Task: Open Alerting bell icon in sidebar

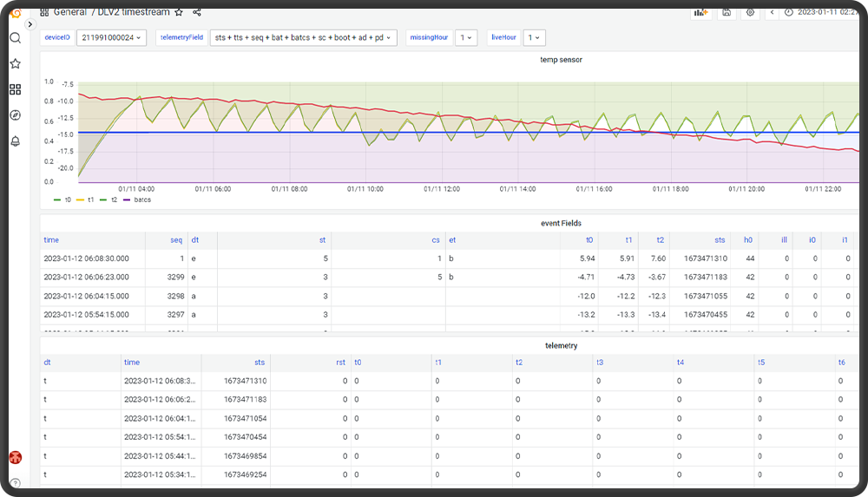Action: (15, 141)
